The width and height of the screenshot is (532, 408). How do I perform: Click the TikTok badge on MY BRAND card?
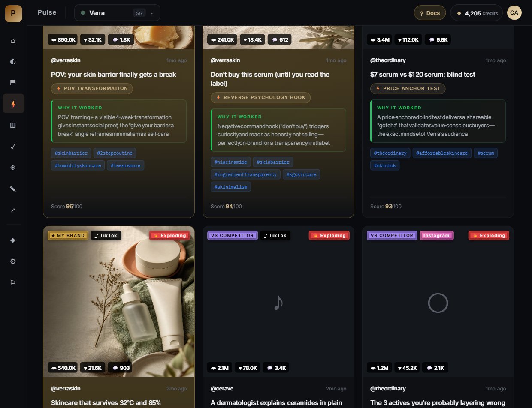(x=106, y=235)
